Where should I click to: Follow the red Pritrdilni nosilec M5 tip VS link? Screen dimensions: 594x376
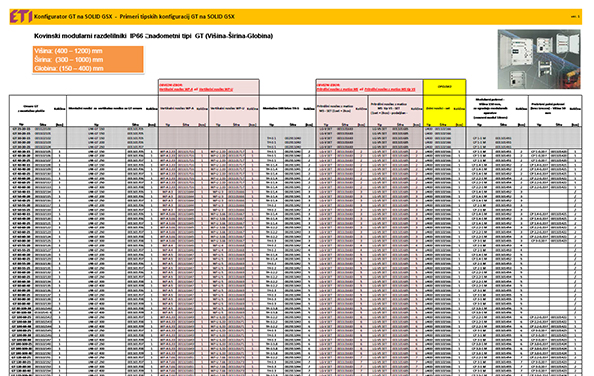click(390, 90)
